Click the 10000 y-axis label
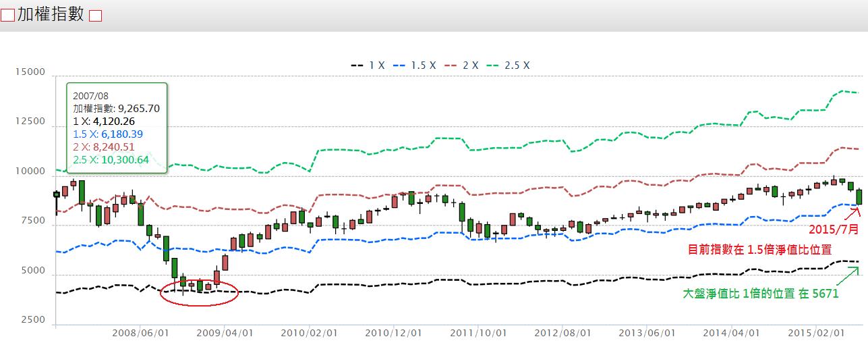 [30, 172]
